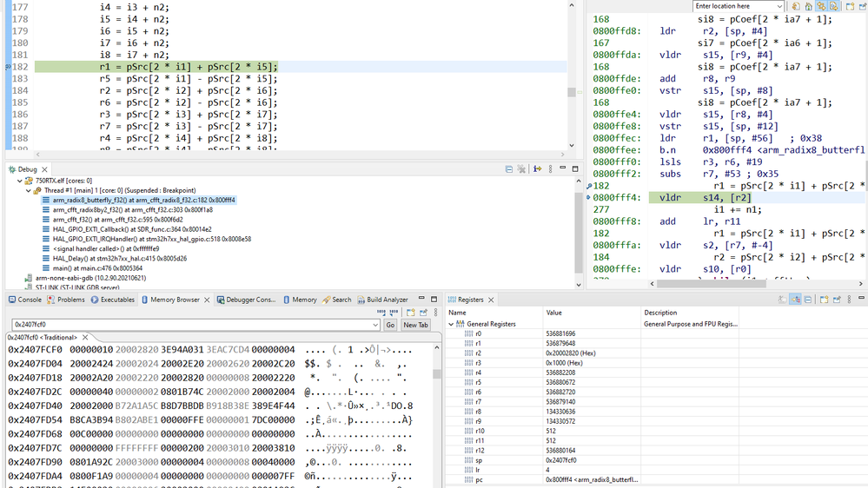
Task: Click the source editor vertical scrollbar thumb
Action: tap(572, 92)
